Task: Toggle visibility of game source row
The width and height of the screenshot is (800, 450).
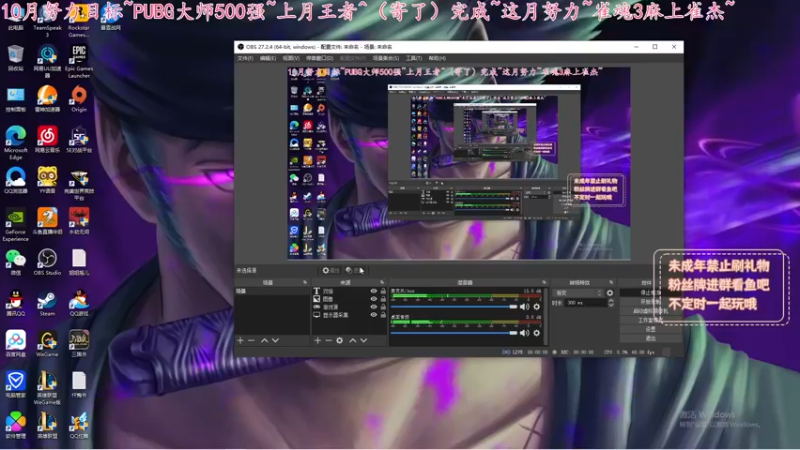Action: click(x=373, y=307)
